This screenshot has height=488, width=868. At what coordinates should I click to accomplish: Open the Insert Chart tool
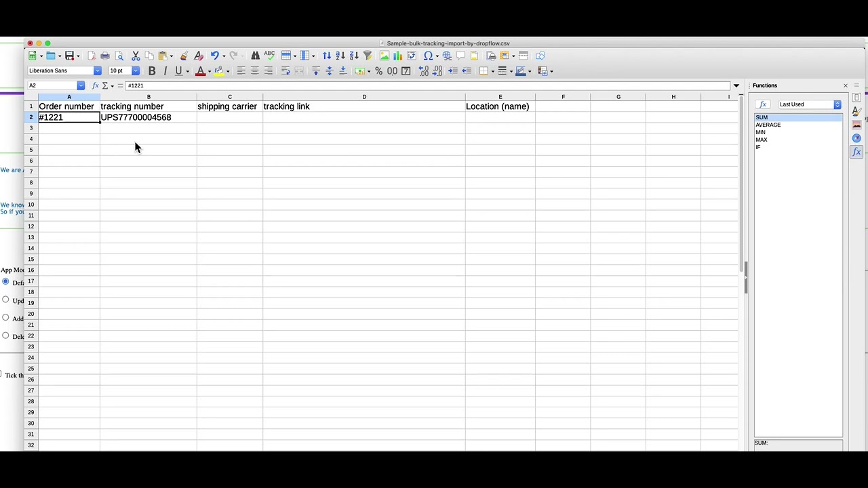tap(399, 56)
